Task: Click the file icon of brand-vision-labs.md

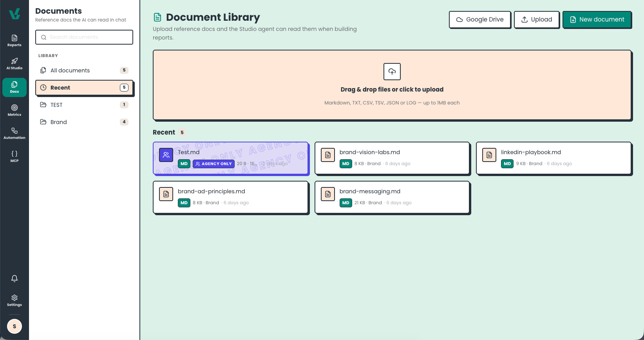Action: click(x=328, y=155)
